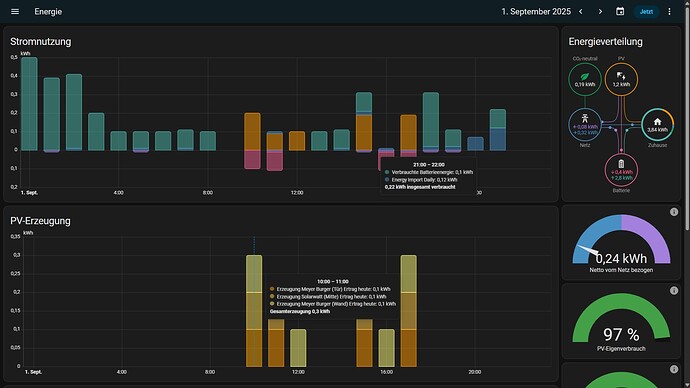Click tooltip header 21:00 – 22:00

pyautogui.click(x=429, y=165)
